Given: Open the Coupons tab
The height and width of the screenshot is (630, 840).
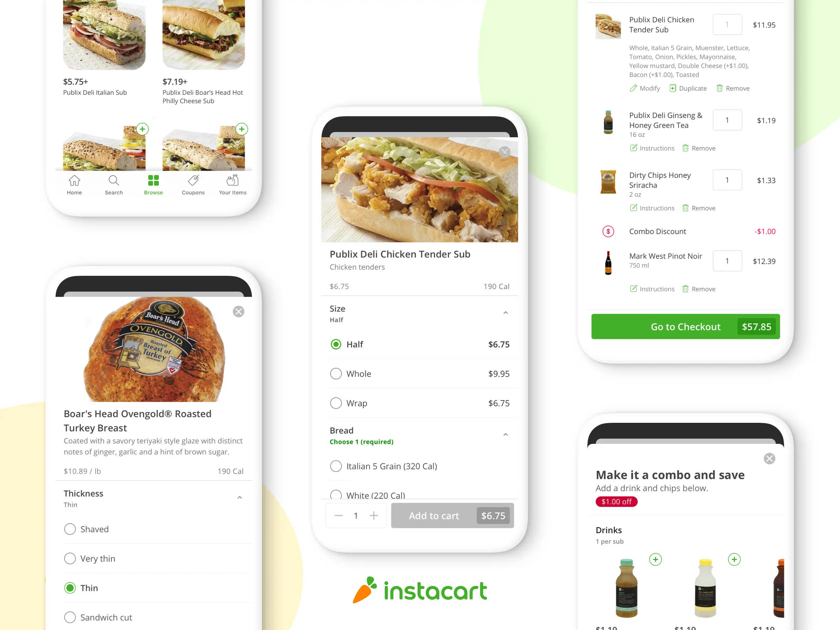Looking at the screenshot, I should click(x=192, y=185).
